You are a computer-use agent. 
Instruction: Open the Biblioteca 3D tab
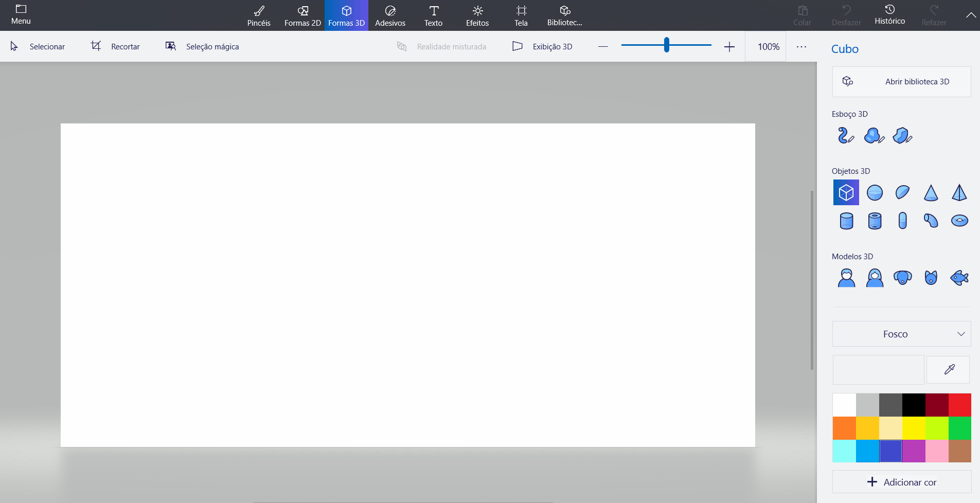(x=565, y=15)
